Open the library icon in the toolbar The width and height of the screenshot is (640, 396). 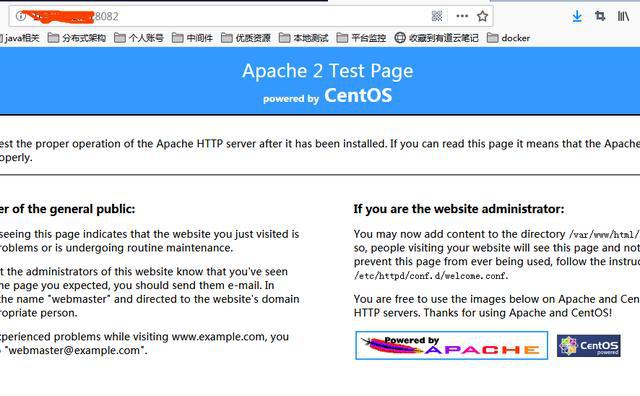click(x=623, y=16)
